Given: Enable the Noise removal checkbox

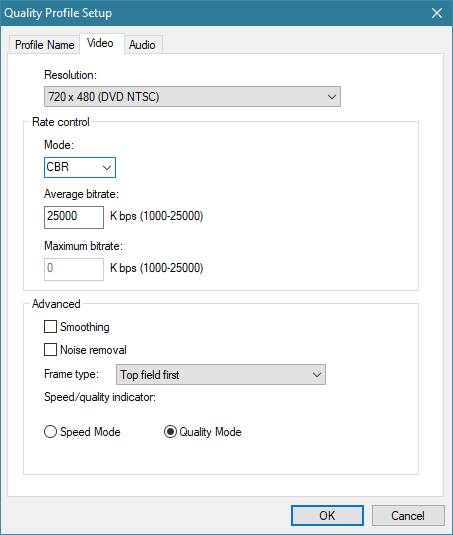Looking at the screenshot, I should click(50, 350).
